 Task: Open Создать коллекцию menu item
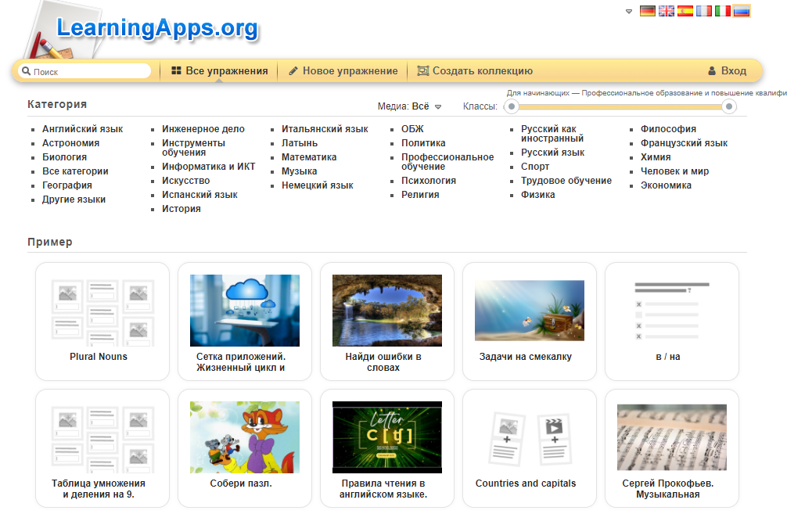click(x=475, y=70)
